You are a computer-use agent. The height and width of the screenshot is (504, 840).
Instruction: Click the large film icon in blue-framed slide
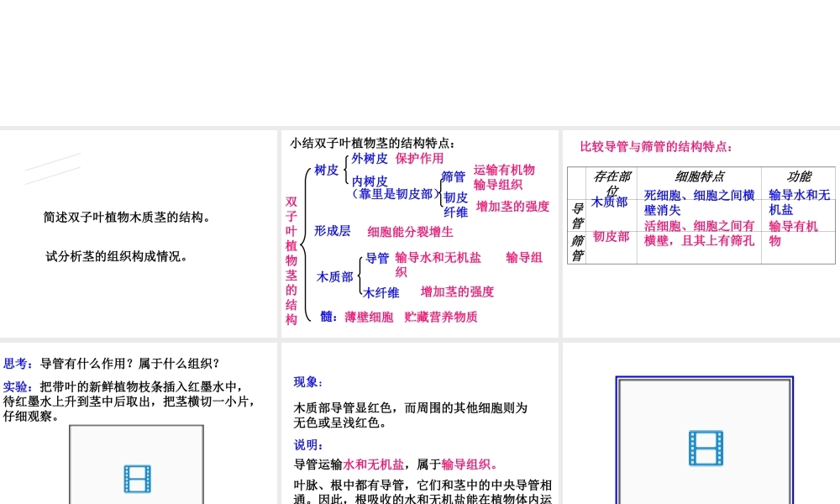coord(706,449)
